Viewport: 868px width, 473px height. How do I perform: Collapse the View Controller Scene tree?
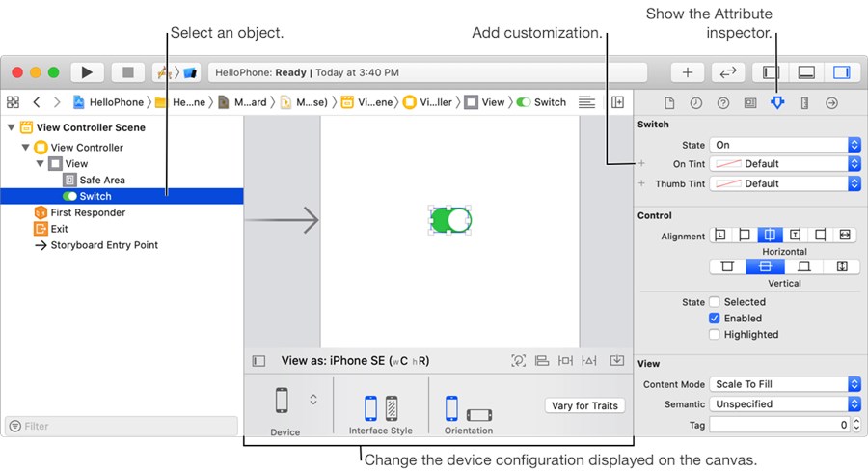pos(12,127)
